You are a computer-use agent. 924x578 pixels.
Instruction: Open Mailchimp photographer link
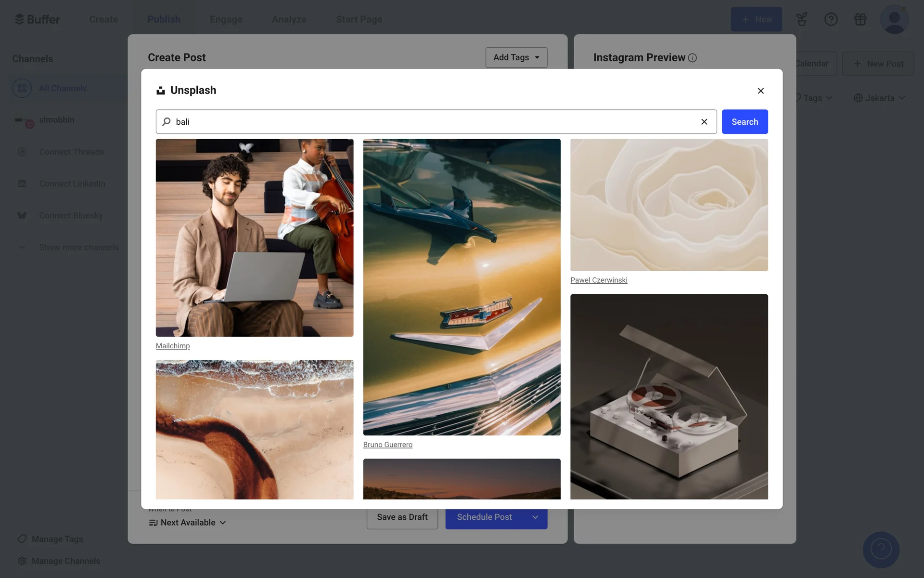coord(173,346)
